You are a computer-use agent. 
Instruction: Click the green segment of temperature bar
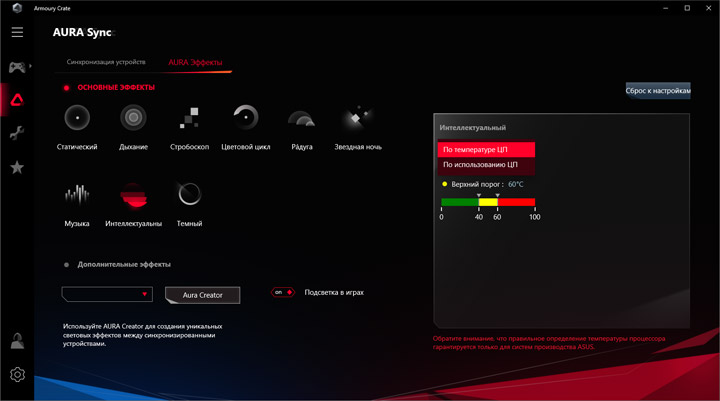click(x=460, y=202)
